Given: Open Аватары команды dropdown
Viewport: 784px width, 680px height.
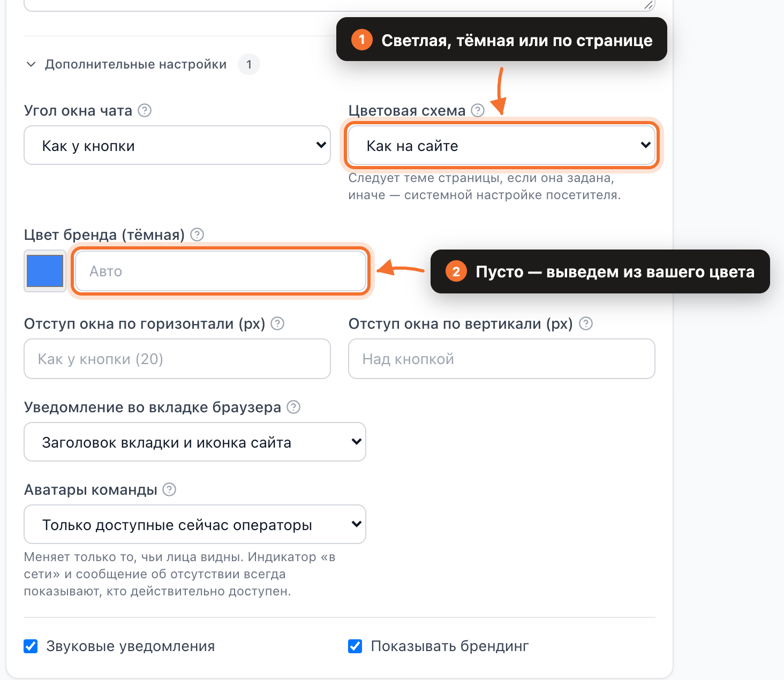Looking at the screenshot, I should (195, 524).
